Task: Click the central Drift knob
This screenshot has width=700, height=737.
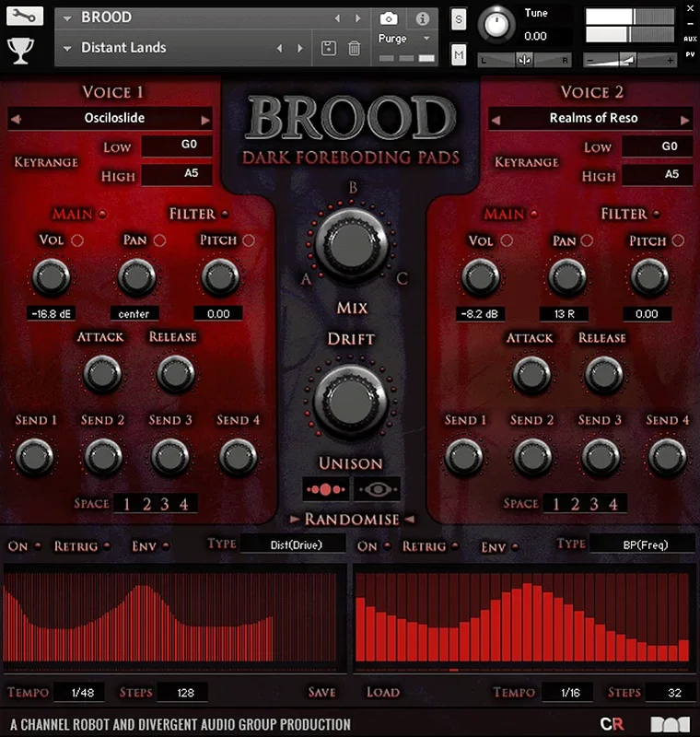Action: click(x=351, y=402)
